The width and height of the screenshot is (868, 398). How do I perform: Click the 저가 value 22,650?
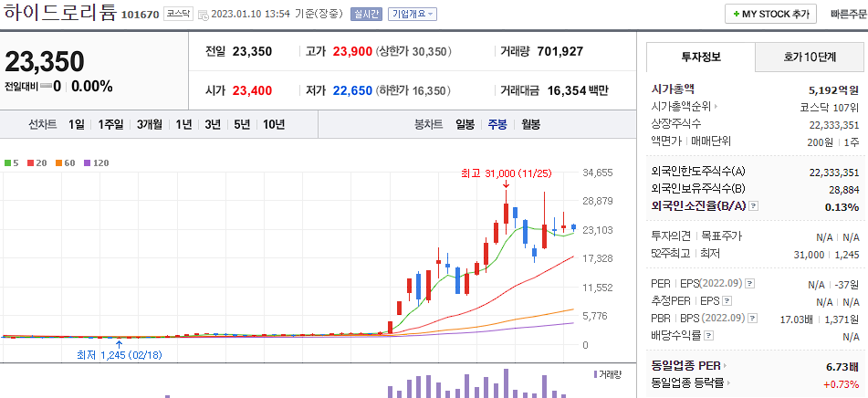(x=352, y=90)
